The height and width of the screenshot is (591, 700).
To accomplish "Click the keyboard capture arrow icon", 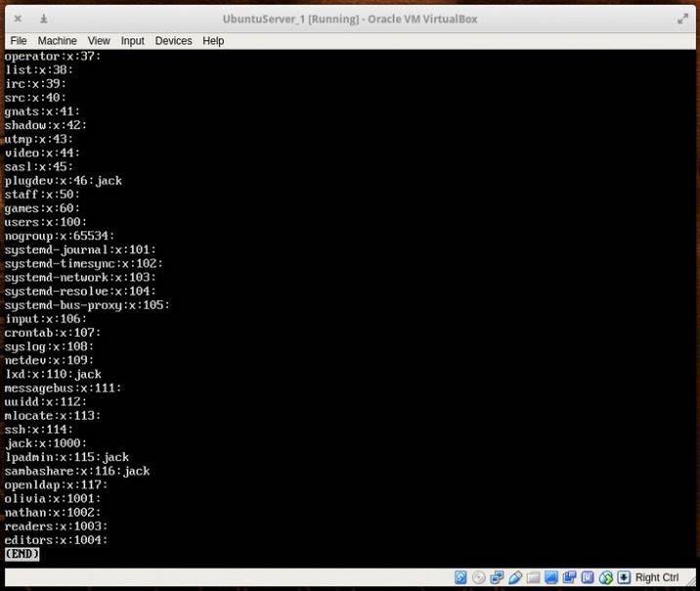I will (x=624, y=577).
